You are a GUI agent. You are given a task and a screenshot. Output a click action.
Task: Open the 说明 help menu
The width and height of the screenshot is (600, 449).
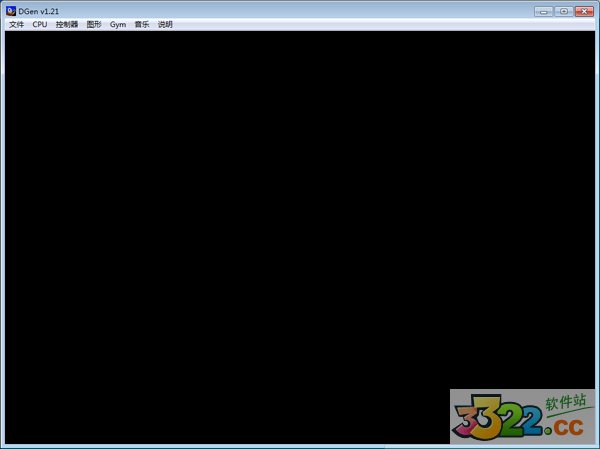[165, 24]
